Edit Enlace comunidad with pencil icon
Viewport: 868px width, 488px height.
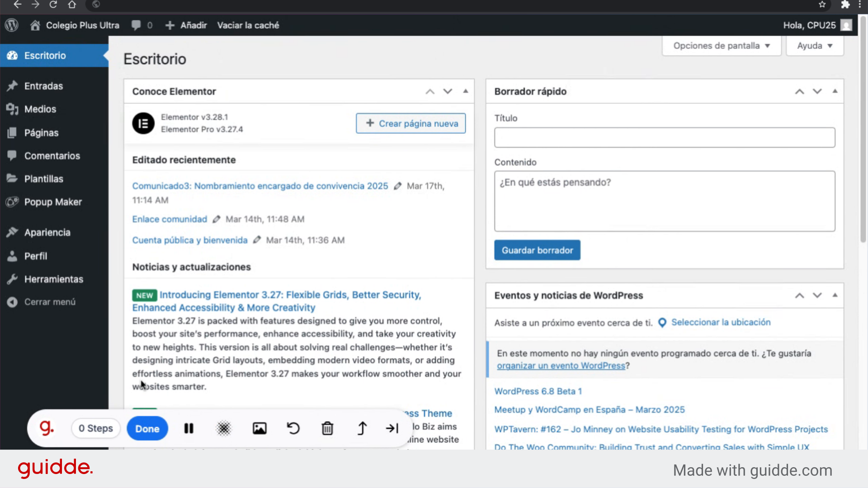click(x=216, y=219)
